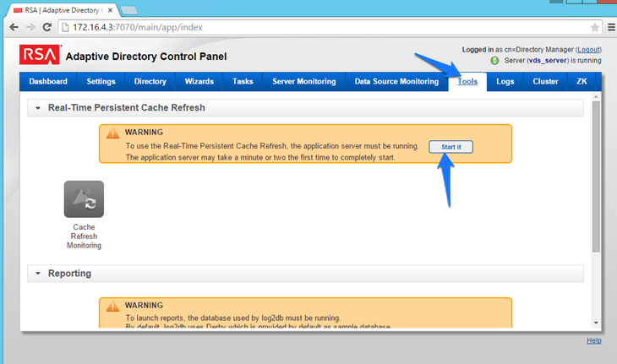The image size is (617, 364).
Task: Click the RSA logo
Action: [x=40, y=55]
